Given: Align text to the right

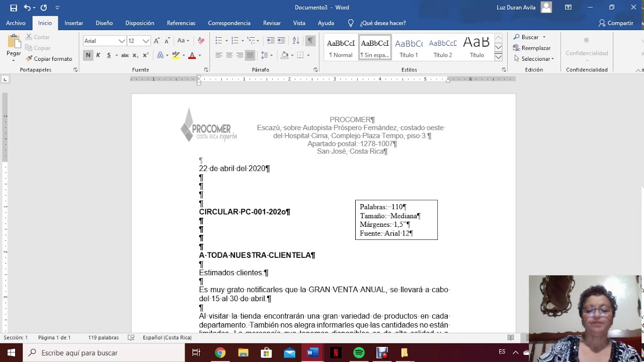Looking at the screenshot, I should coord(239,55).
